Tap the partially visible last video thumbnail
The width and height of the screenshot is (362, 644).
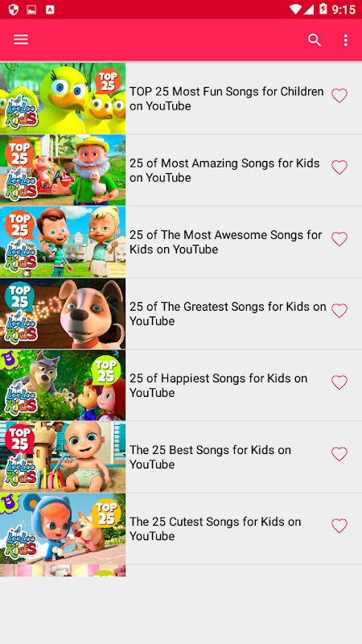[x=63, y=571]
